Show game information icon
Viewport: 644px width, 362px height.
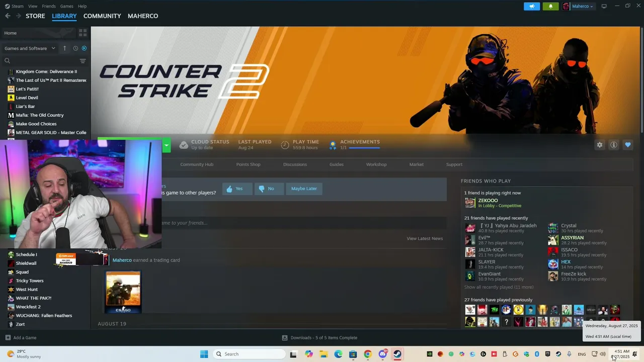(x=614, y=145)
